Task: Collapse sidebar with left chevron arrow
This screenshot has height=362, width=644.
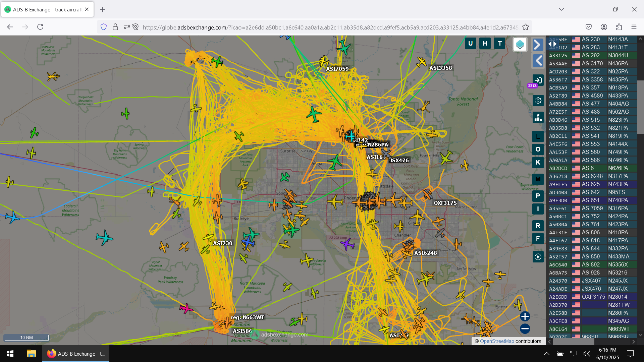Action: (538, 61)
